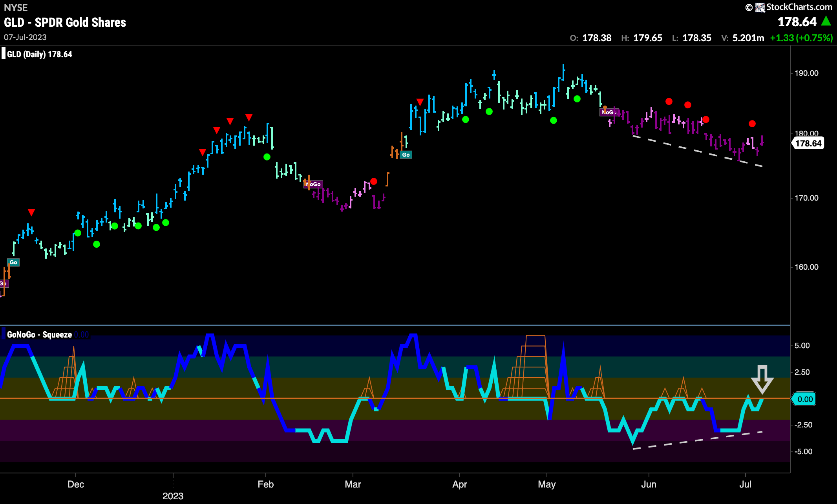Click the red dot in early March

click(x=374, y=181)
